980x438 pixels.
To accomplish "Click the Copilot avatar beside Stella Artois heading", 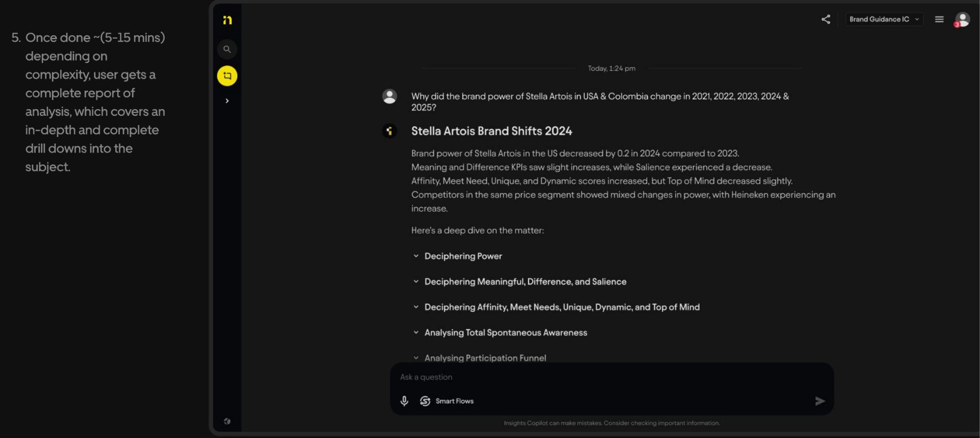I will coord(390,131).
